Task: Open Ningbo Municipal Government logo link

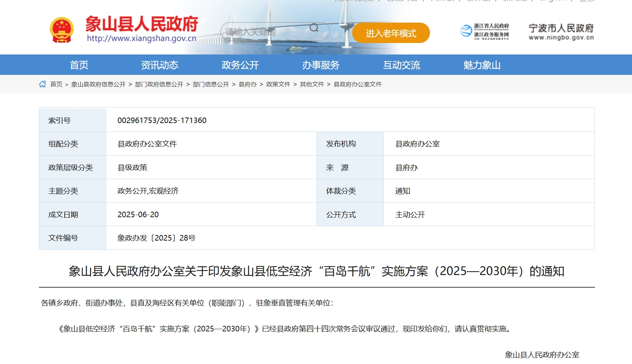Action: 561,32
